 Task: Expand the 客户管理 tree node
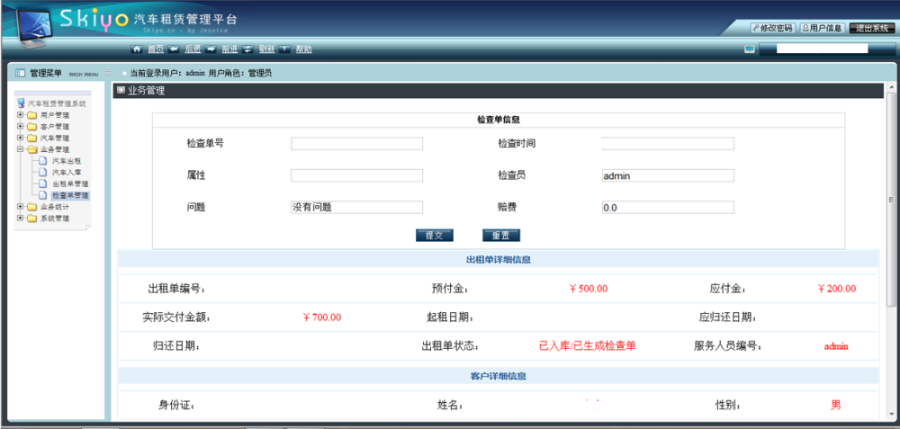coord(20,126)
